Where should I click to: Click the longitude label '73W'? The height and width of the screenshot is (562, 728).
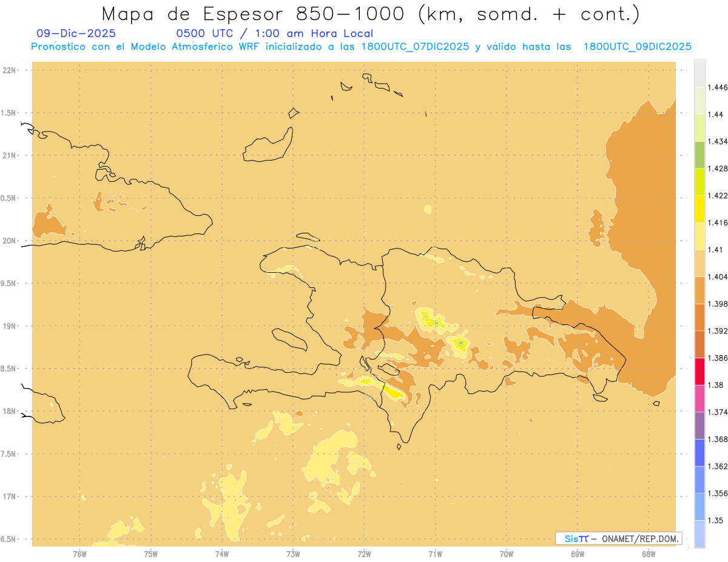point(293,554)
